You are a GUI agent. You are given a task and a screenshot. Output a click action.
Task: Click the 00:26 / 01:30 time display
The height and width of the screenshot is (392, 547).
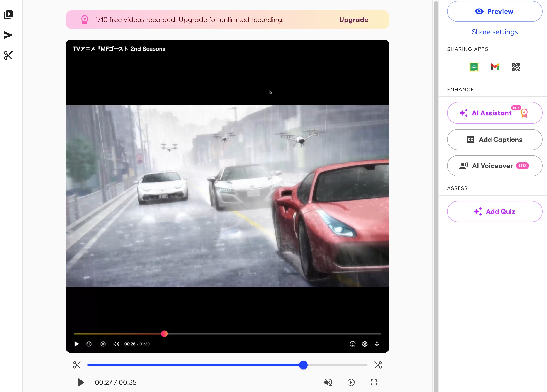click(x=137, y=344)
